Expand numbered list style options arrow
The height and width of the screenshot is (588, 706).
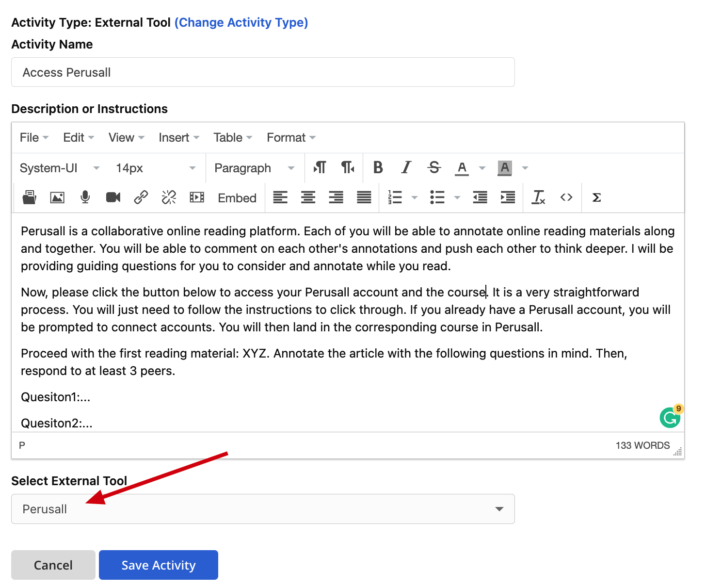[x=415, y=197]
